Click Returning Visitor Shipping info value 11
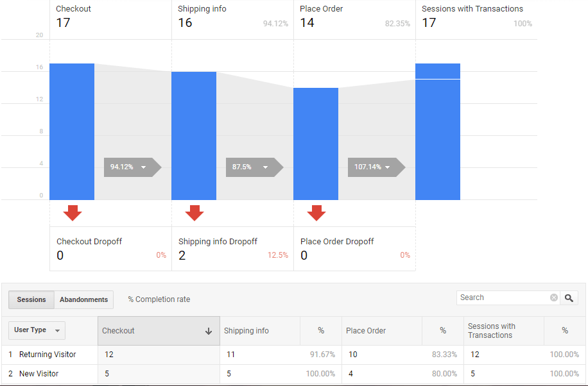This screenshot has height=386, width=588. point(230,355)
